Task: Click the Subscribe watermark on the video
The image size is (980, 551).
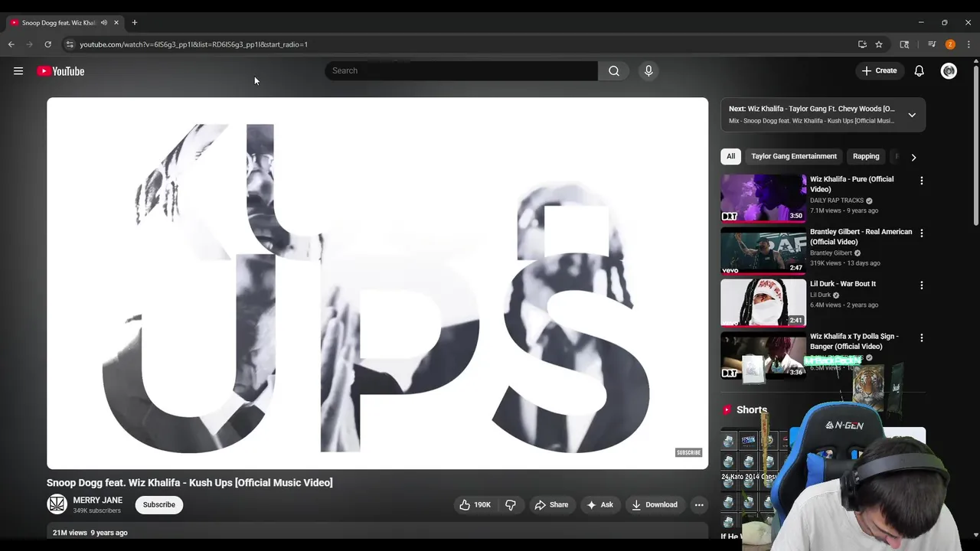Action: click(688, 452)
